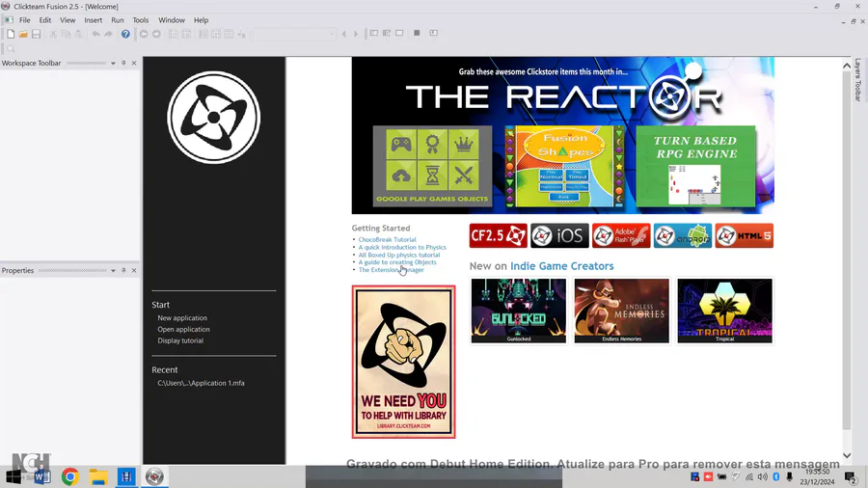
Task: Open the Chrome taskbar icon
Action: pos(70,476)
